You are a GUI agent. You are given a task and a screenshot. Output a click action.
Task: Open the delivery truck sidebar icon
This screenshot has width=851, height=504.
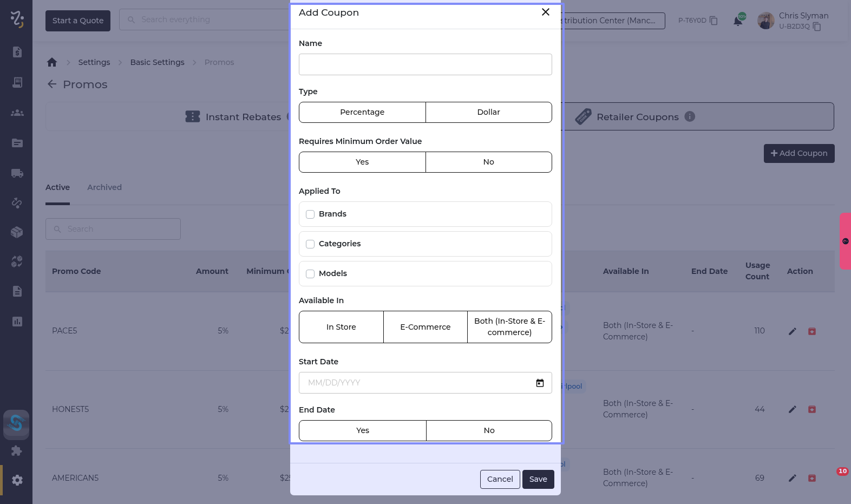[x=17, y=173]
